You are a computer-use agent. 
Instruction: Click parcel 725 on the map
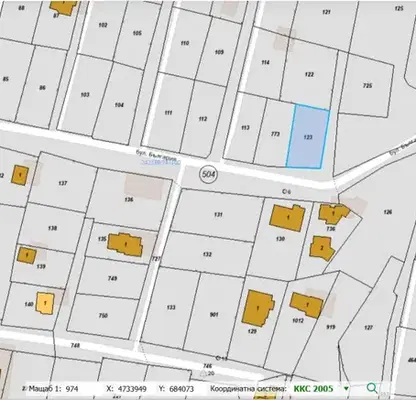pos(367,86)
